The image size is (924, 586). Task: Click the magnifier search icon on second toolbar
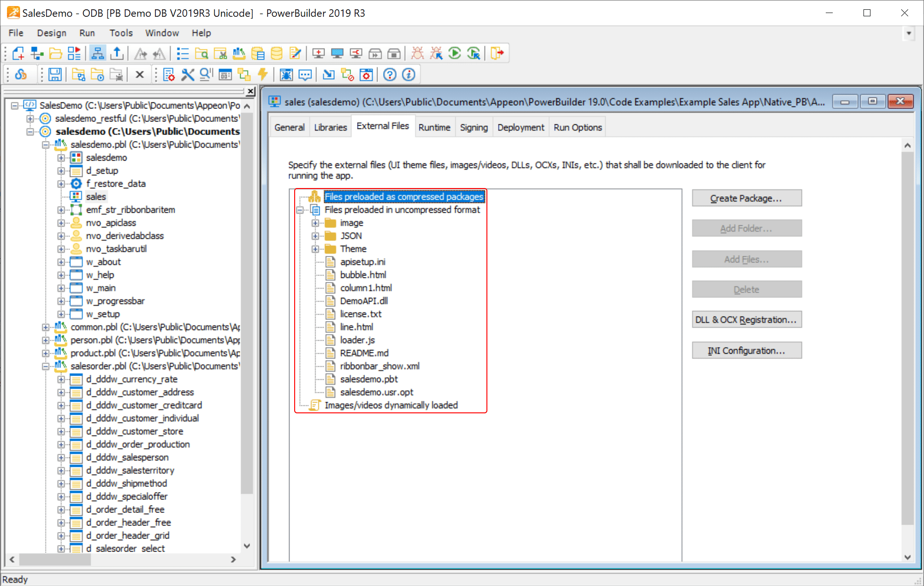tap(206, 74)
